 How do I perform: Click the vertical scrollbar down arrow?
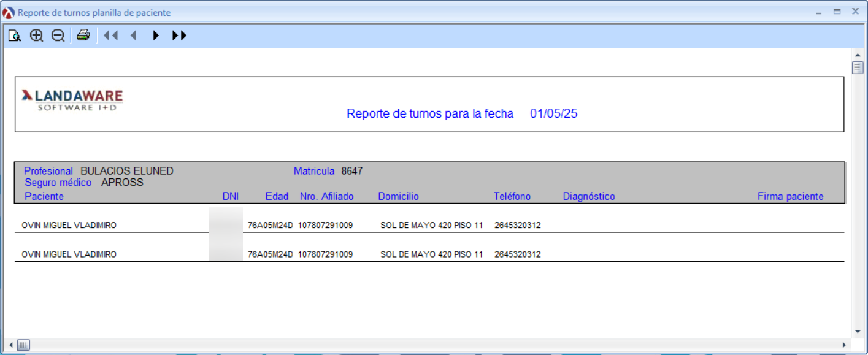(857, 332)
